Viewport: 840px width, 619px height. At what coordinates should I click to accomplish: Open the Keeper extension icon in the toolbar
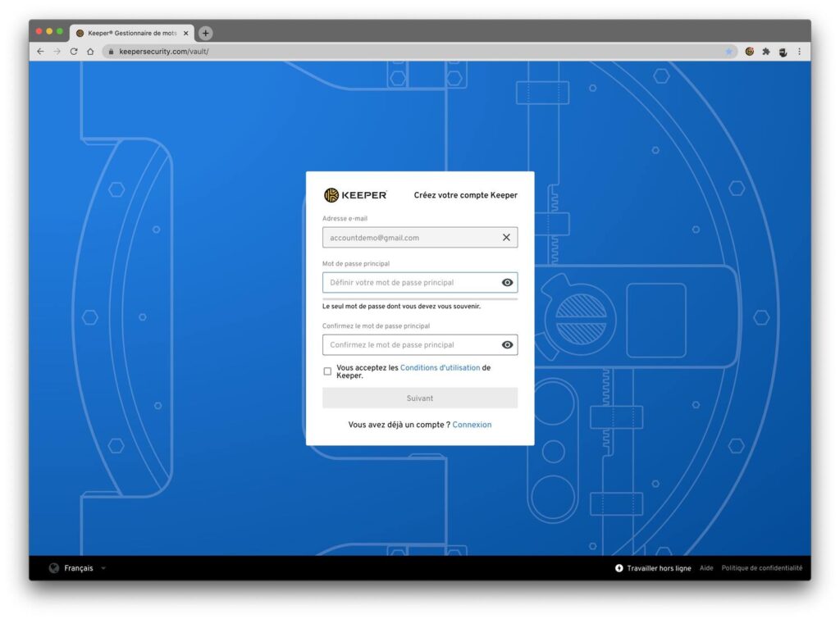coord(749,52)
